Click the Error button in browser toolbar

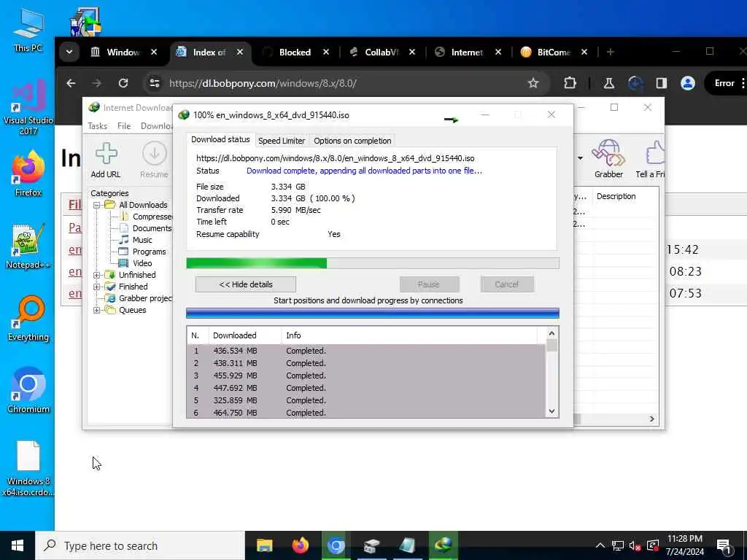[724, 83]
